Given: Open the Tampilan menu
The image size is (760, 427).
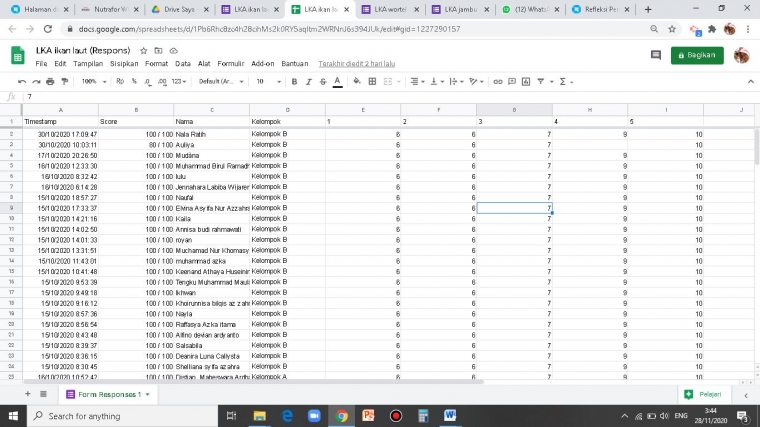Looking at the screenshot, I should tap(88, 63).
